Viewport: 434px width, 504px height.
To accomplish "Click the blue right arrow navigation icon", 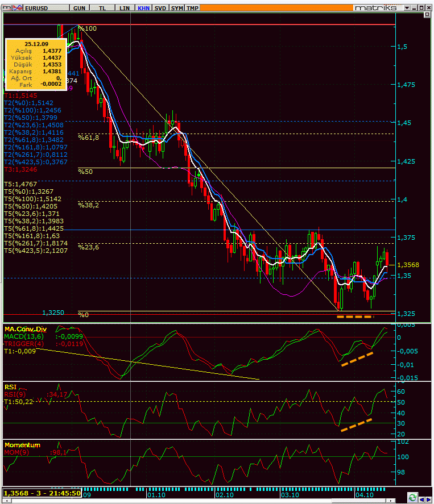I will (428, 499).
